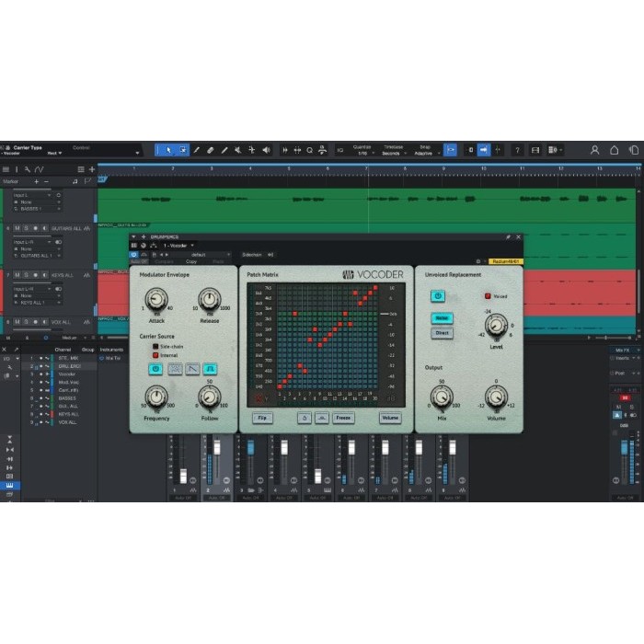Select Direct unvoiced replacement mode
Image resolution: width=644 pixels, height=644 pixels.
442,333
